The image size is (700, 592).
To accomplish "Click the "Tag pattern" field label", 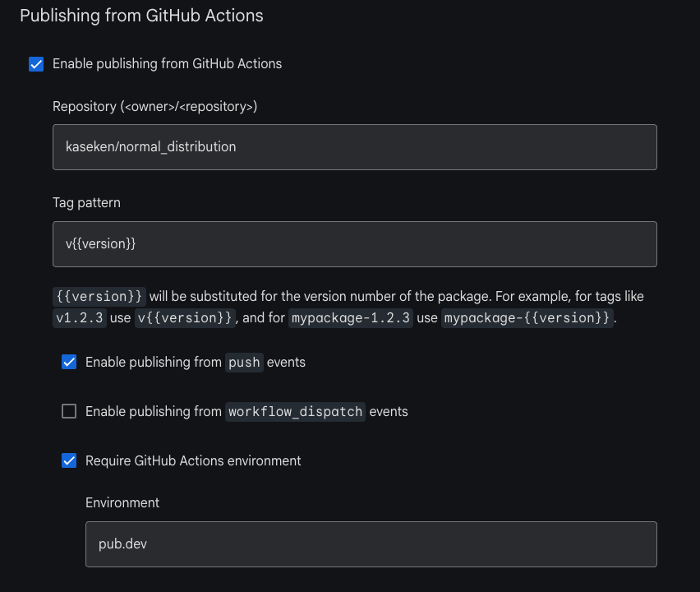I will [x=86, y=203].
